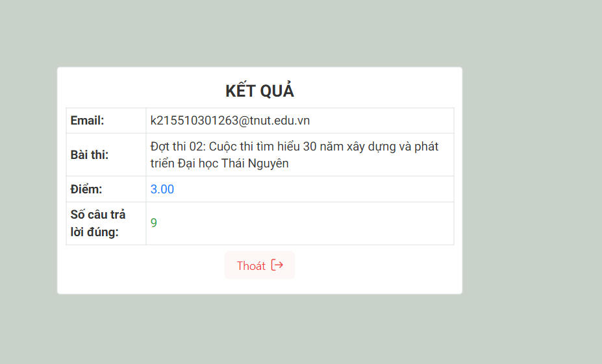
Task: Click the Điểm: row label
Action: 86,189
